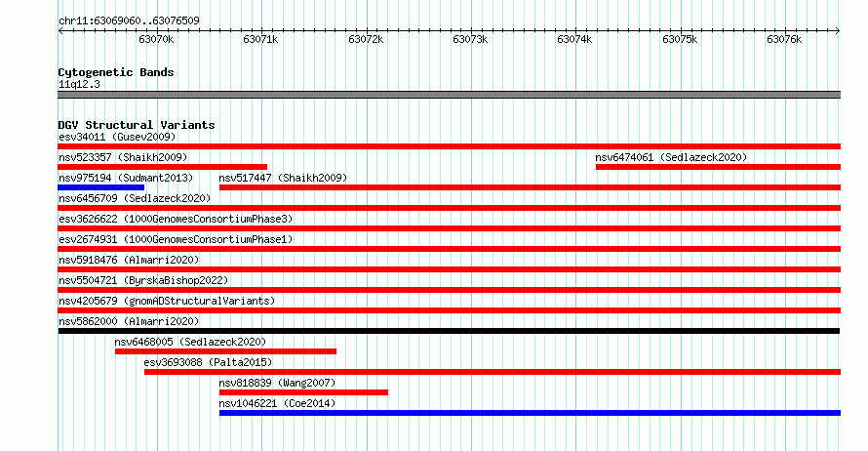Viewport: 868px width, 451px height.
Task: Click the 63072k ruler position
Action: click(366, 39)
